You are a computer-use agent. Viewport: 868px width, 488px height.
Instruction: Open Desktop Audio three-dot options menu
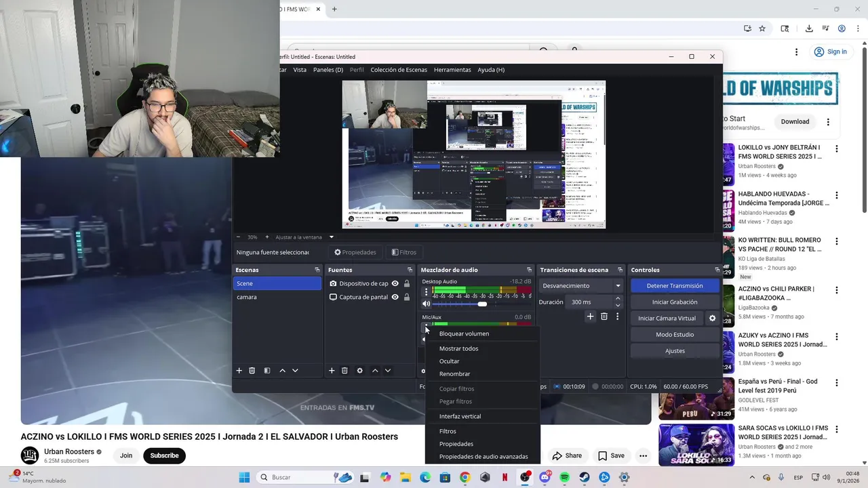(x=426, y=292)
